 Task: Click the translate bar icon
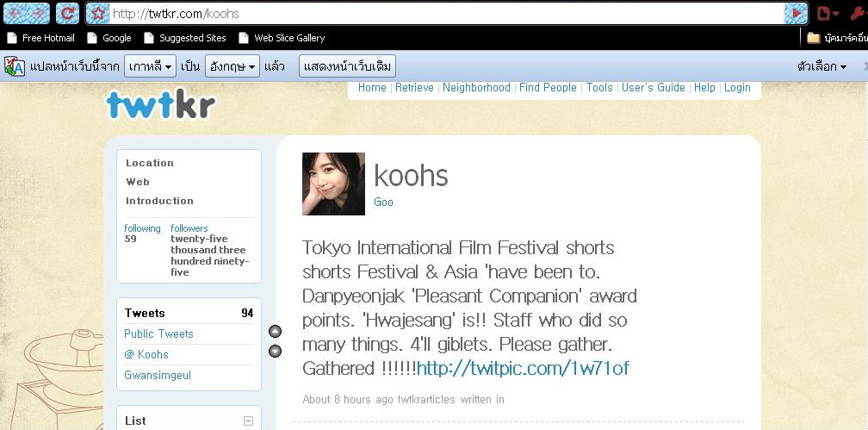15,66
